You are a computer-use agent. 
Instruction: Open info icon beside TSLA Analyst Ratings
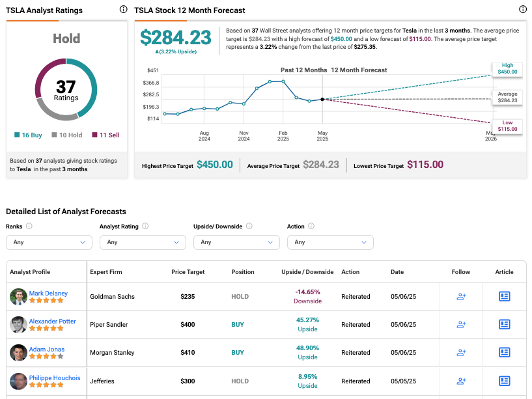124,10
